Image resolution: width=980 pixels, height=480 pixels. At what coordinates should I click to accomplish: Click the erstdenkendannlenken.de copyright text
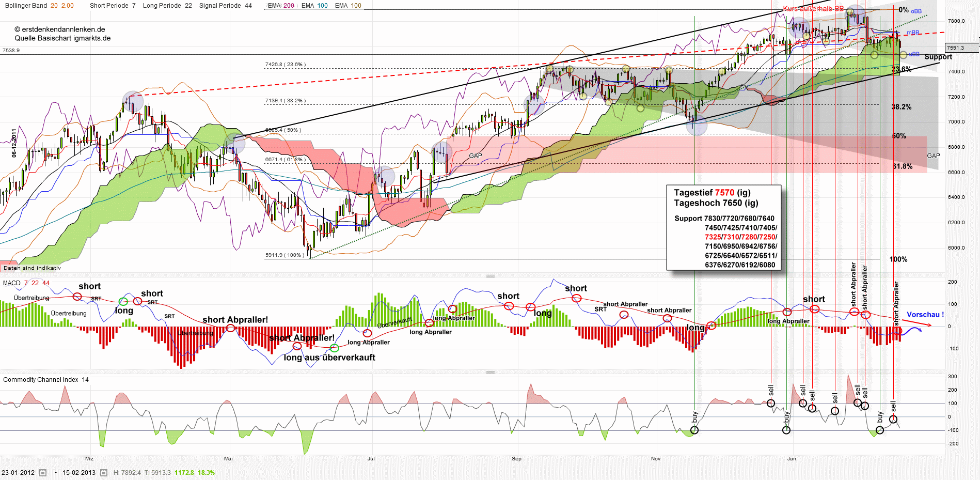pos(60,29)
